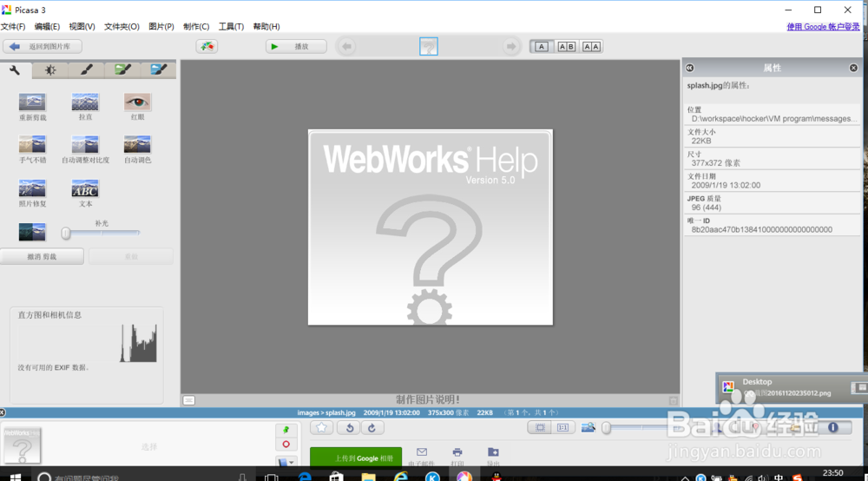Image resolution: width=868 pixels, height=481 pixels.
Task: Open the tuning (sun icon) tab
Action: (49, 69)
